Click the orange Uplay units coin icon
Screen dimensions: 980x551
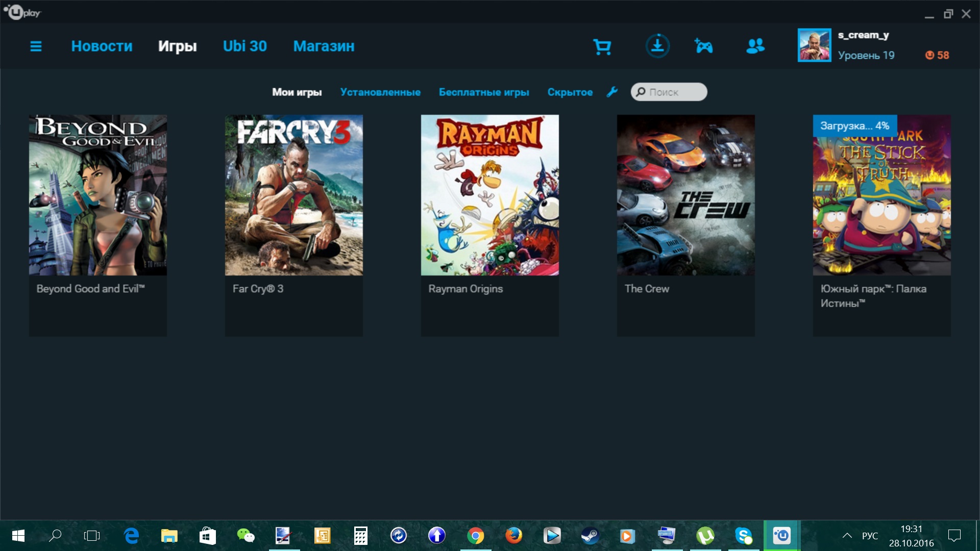point(929,55)
